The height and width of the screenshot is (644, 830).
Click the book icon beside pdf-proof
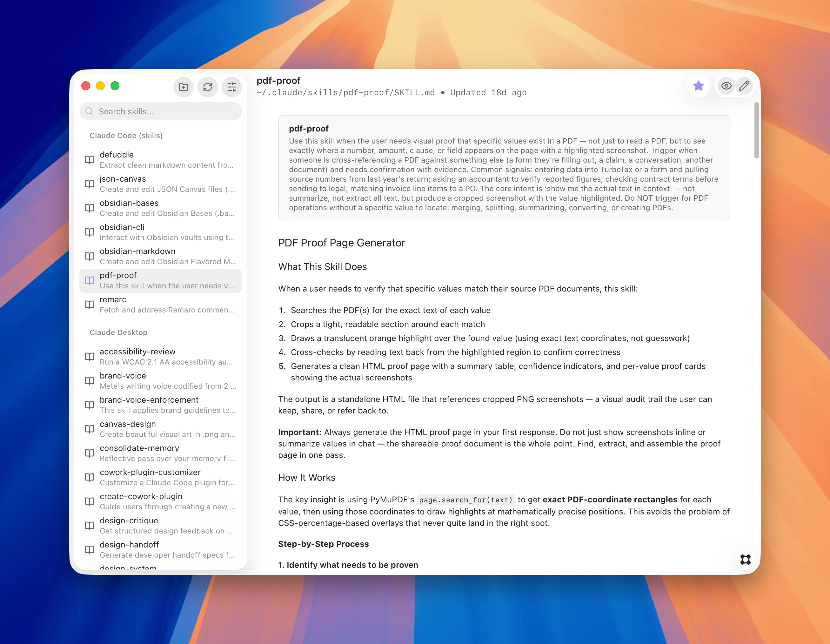(x=89, y=281)
